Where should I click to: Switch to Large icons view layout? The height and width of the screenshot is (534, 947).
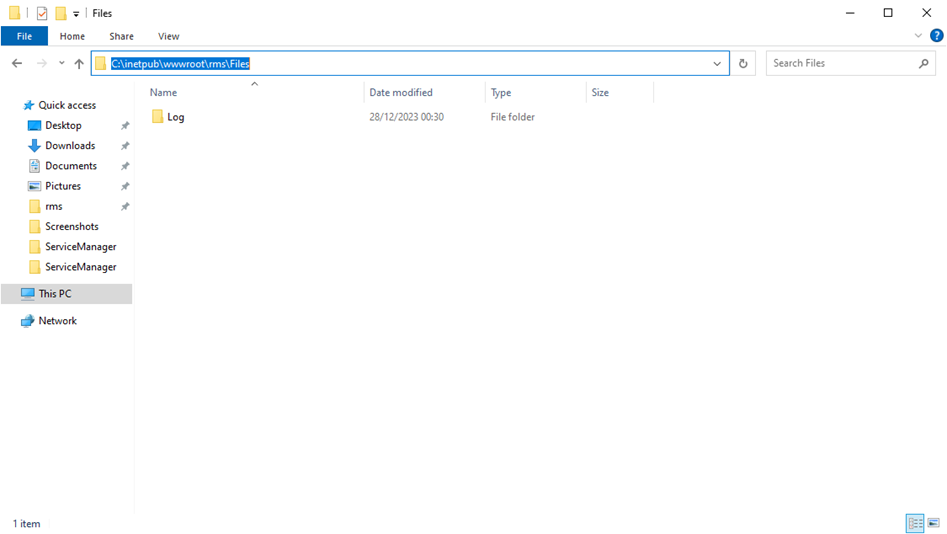pyautogui.click(x=933, y=523)
